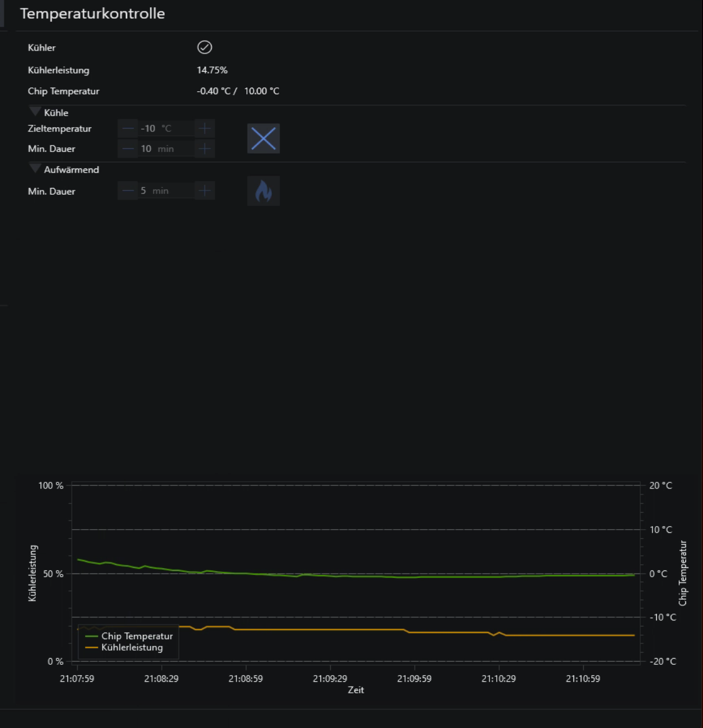The height and width of the screenshot is (728, 703).
Task: Click the 21:10:59 time axis label
Action: (583, 679)
